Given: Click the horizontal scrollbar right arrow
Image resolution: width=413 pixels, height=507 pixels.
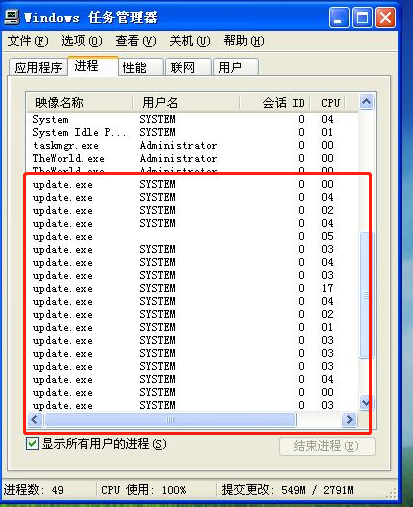Looking at the screenshot, I should coord(349,419).
